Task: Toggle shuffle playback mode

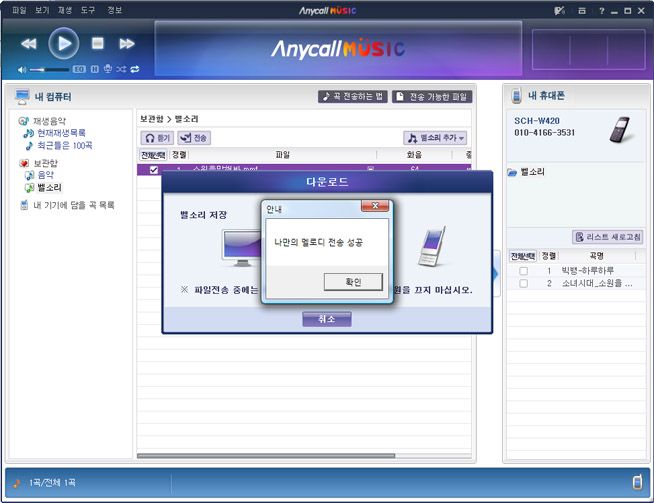Action: point(121,69)
